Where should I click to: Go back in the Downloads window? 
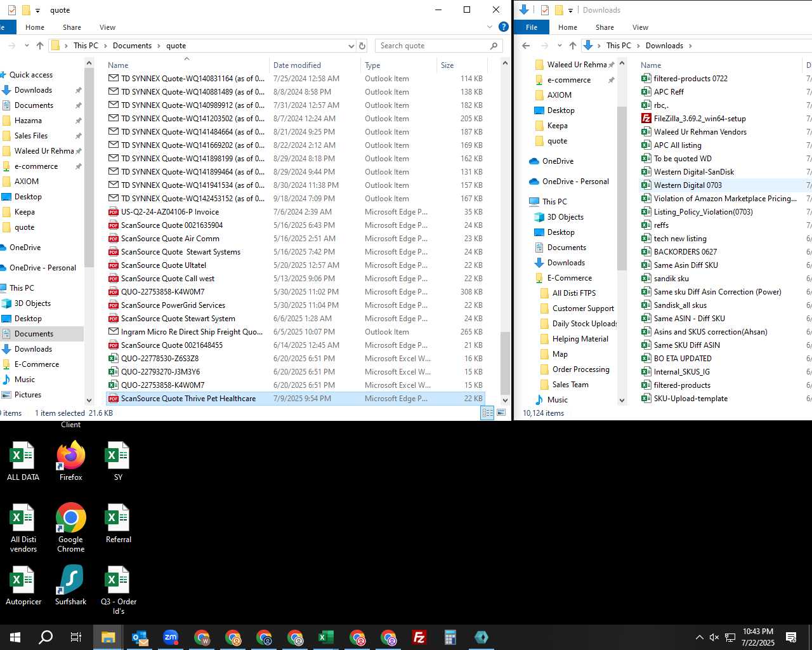pyautogui.click(x=526, y=46)
